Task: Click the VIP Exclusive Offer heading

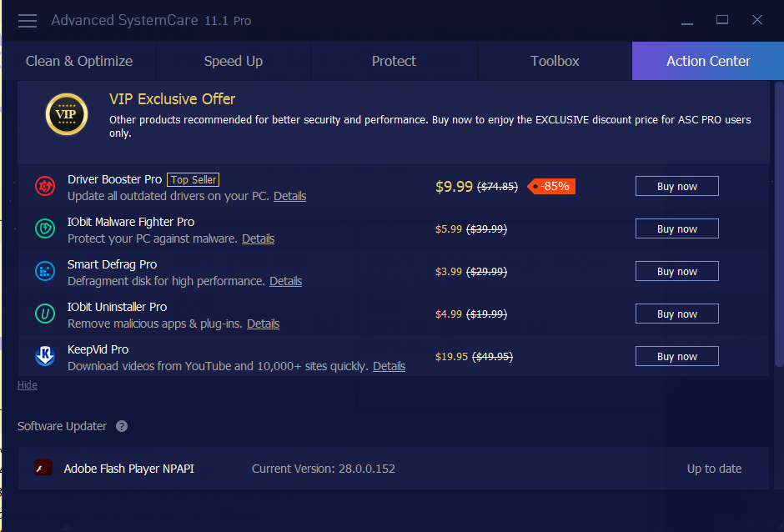Action: (172, 99)
